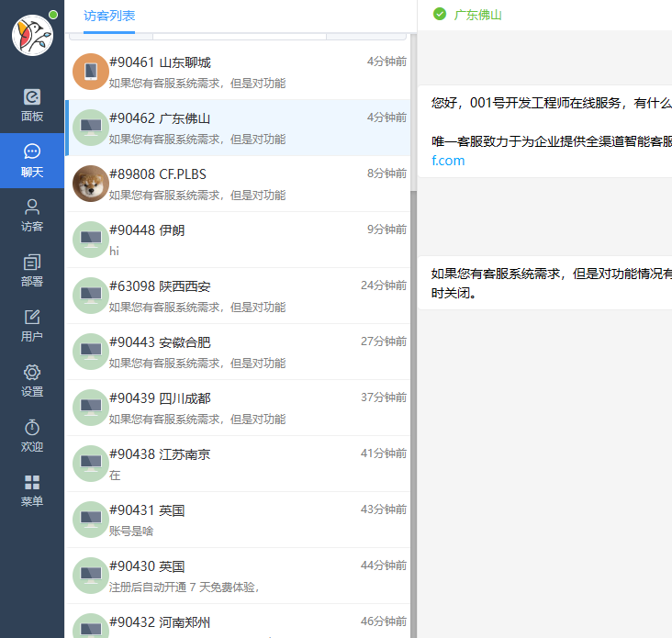Click the chat message starting 如果您有客服系统需求
The width and height of the screenshot is (672, 638).
point(544,283)
